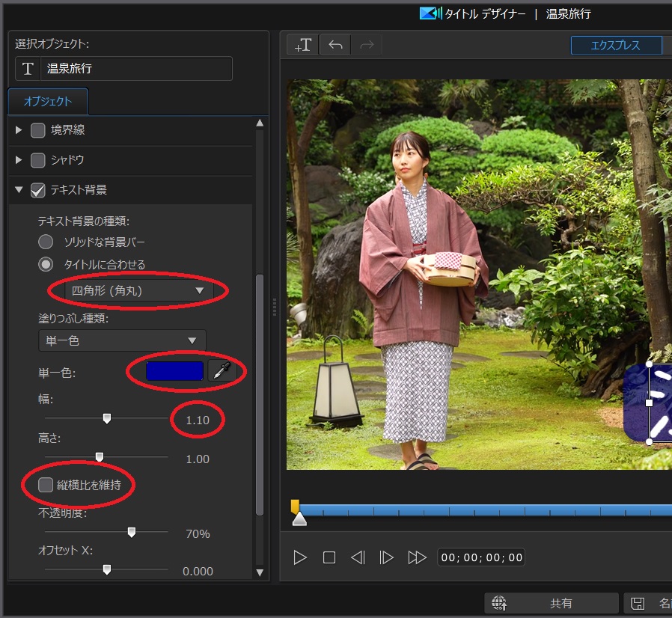
Task: Click the add text (+T) tool
Action: [302, 45]
